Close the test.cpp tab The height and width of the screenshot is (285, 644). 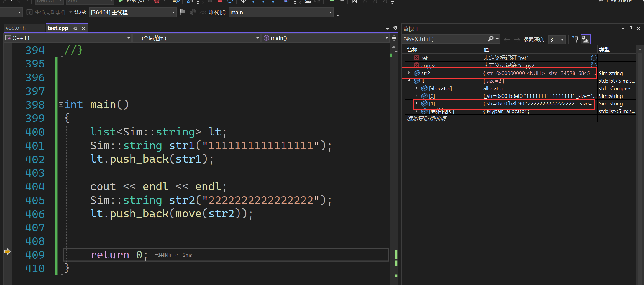pyautogui.click(x=83, y=28)
